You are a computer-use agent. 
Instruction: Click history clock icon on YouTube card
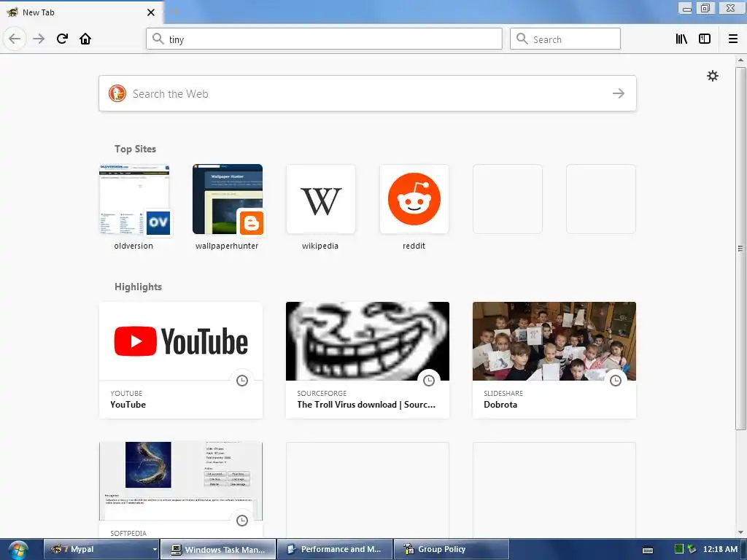(242, 381)
